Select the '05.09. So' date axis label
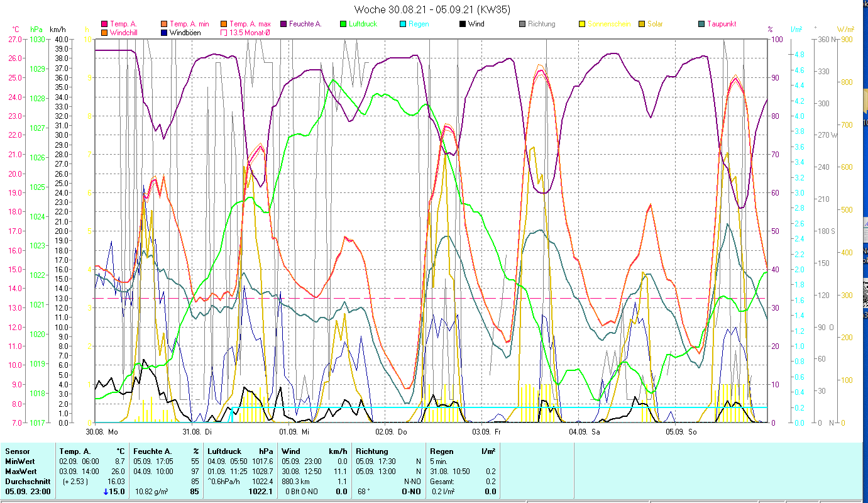This screenshot has width=868, height=503. (x=681, y=432)
